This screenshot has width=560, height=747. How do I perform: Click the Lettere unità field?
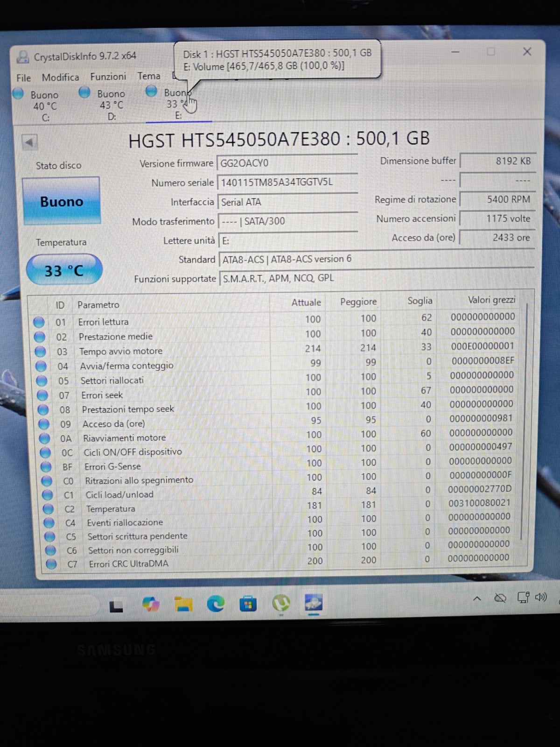coord(288,240)
